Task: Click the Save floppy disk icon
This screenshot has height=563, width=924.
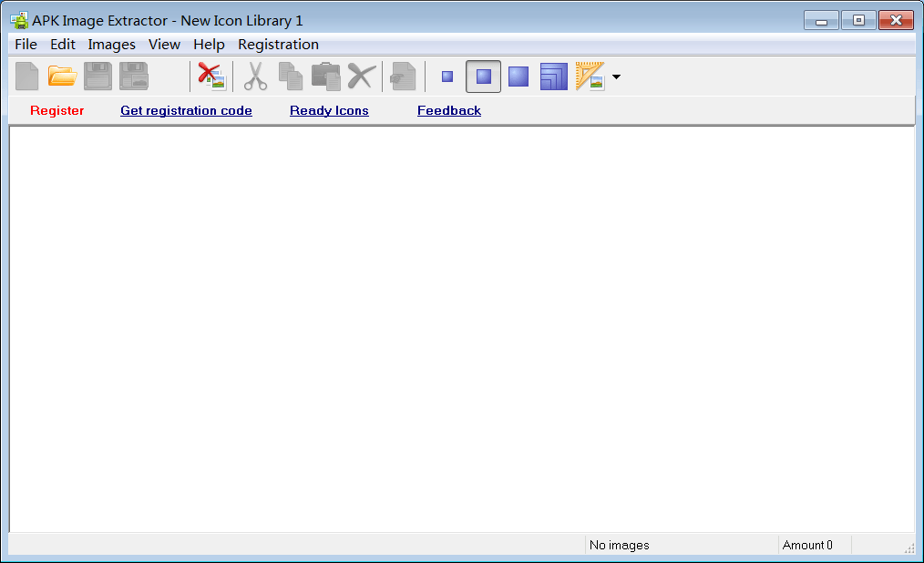Action: [98, 77]
